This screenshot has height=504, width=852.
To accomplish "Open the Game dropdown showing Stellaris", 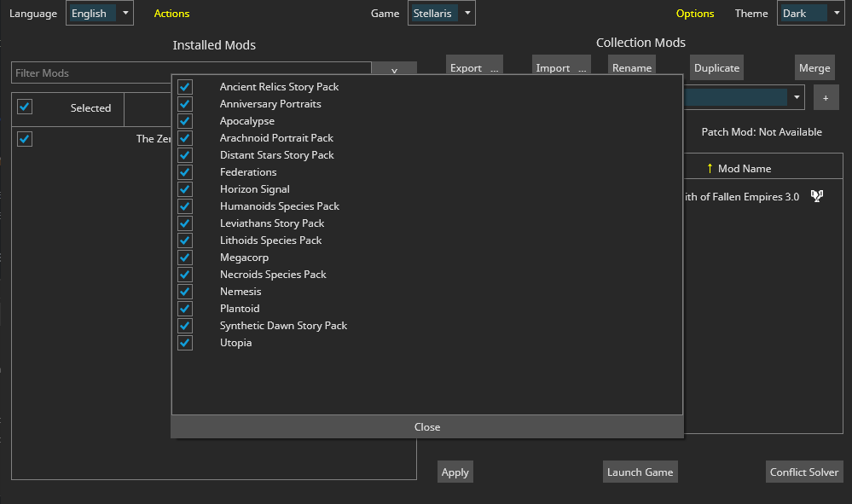I will click(441, 13).
